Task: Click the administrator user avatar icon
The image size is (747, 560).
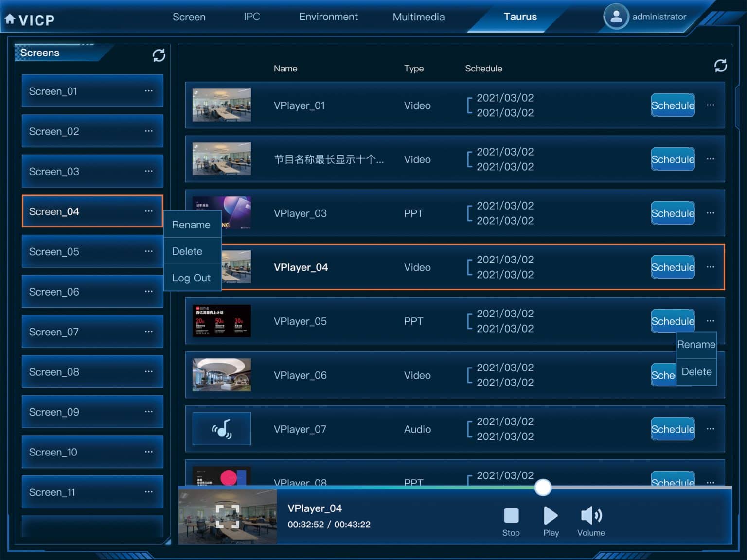Action: pyautogui.click(x=616, y=17)
